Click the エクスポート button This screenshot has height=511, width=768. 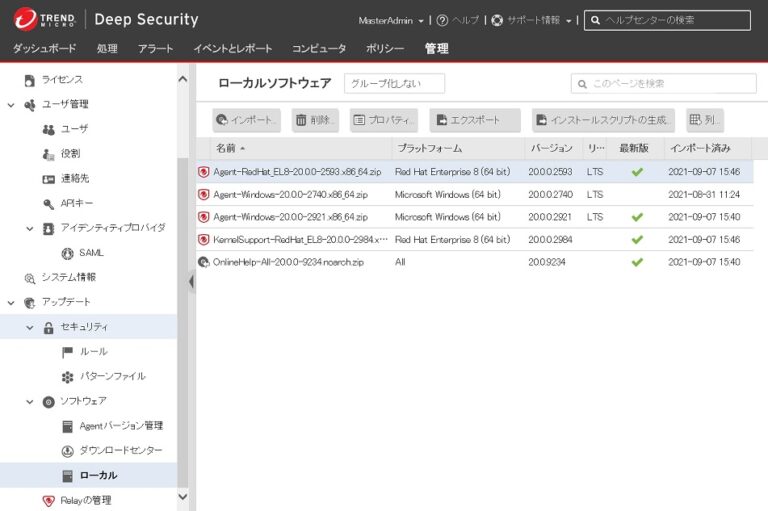[x=475, y=120]
